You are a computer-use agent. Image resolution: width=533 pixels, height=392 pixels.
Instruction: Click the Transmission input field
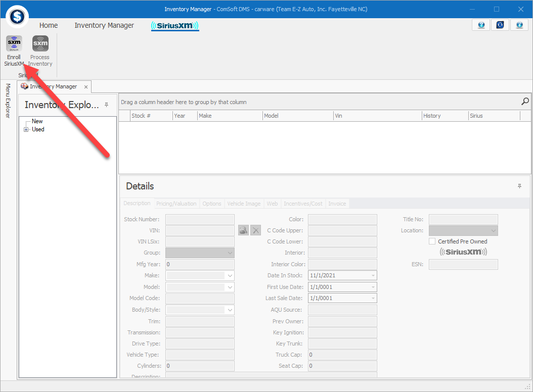[200, 332]
